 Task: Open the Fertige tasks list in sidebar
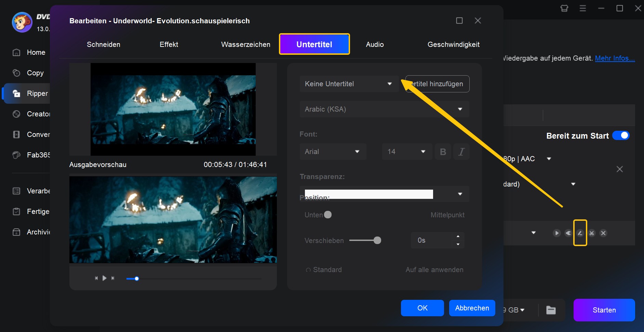click(x=31, y=212)
